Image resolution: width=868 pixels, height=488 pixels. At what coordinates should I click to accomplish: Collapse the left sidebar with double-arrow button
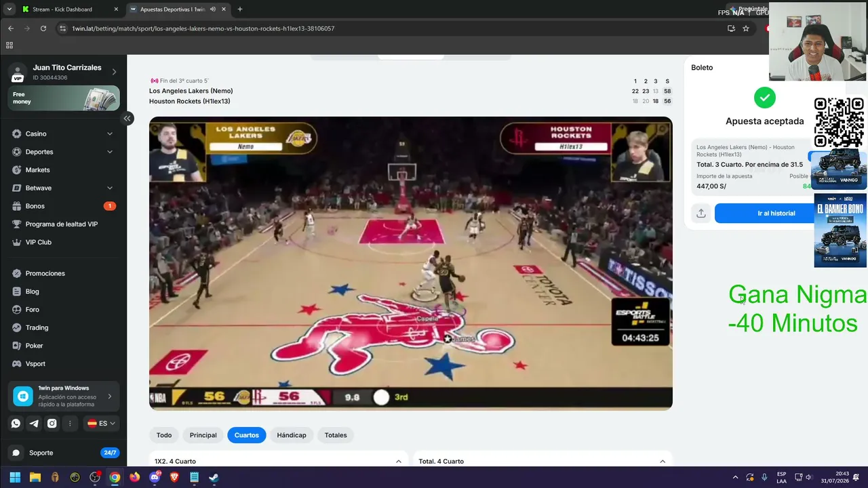coord(127,119)
